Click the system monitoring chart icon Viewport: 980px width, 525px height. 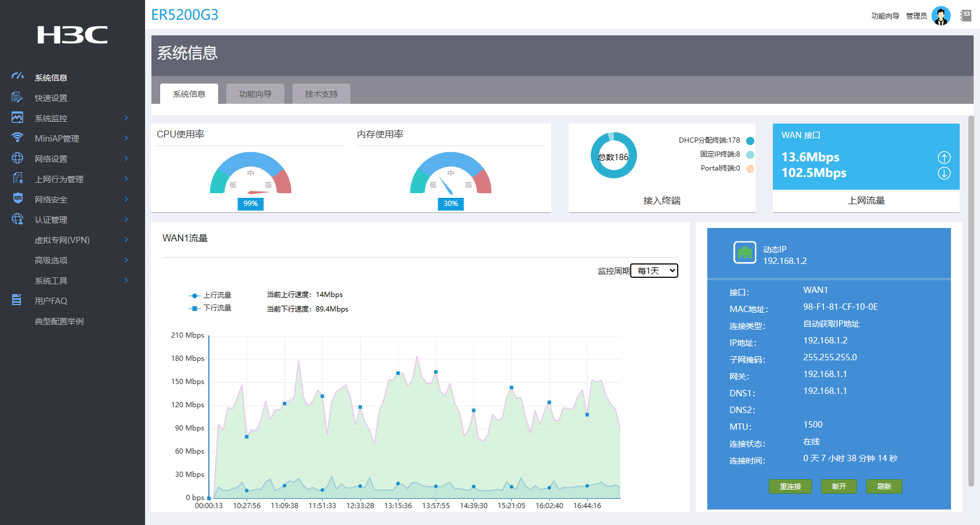(x=17, y=118)
